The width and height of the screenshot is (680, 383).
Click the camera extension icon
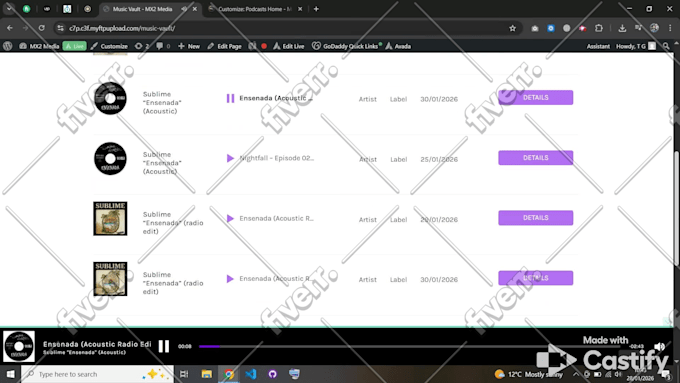pos(535,28)
